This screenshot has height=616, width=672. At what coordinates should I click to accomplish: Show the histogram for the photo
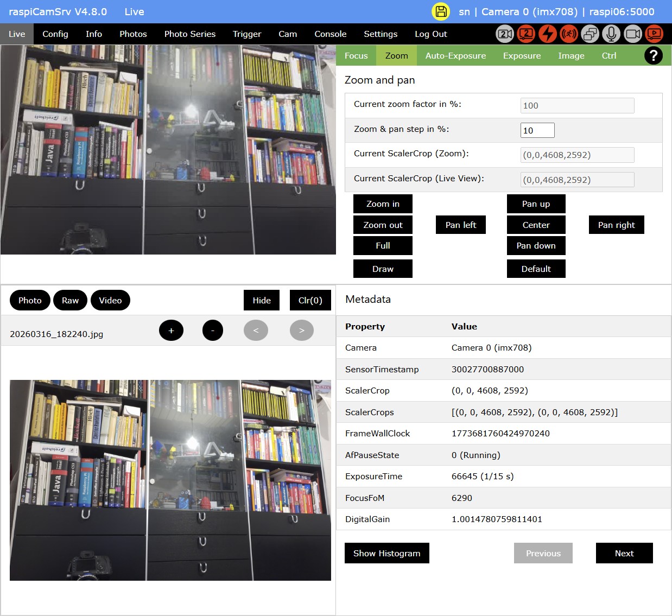pos(386,553)
